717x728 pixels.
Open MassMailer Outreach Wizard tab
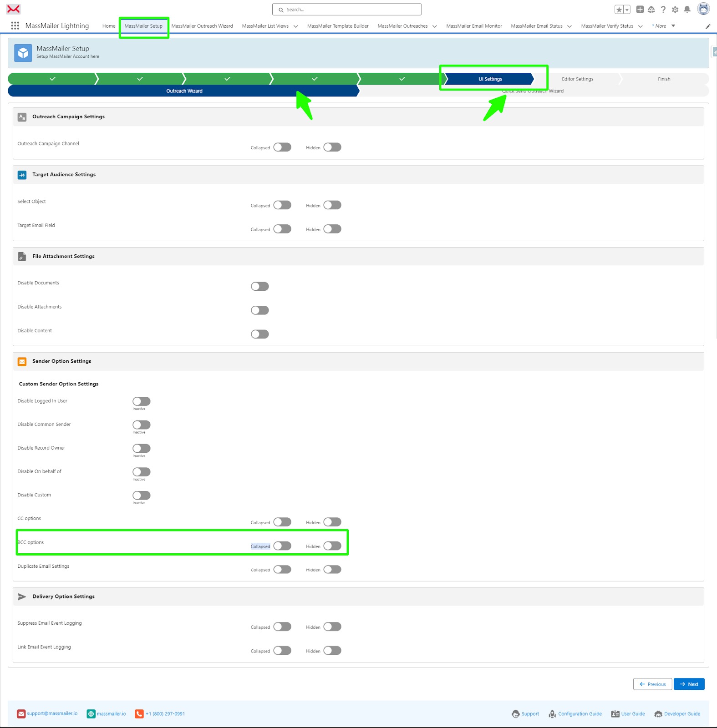point(202,26)
